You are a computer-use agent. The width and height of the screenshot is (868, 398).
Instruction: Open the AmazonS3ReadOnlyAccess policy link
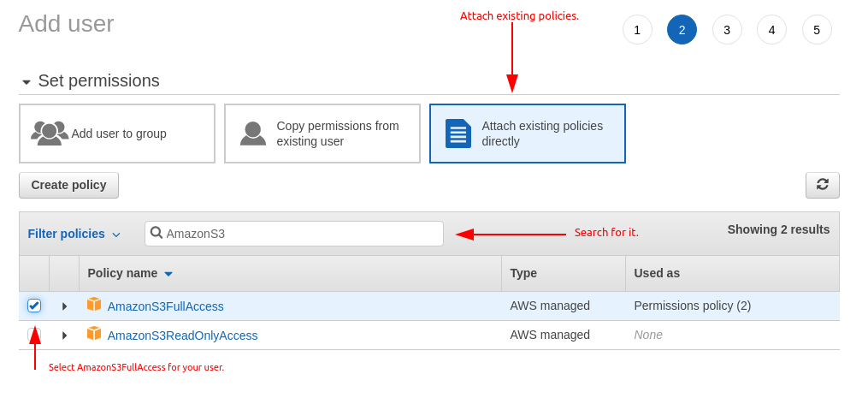tap(182, 336)
